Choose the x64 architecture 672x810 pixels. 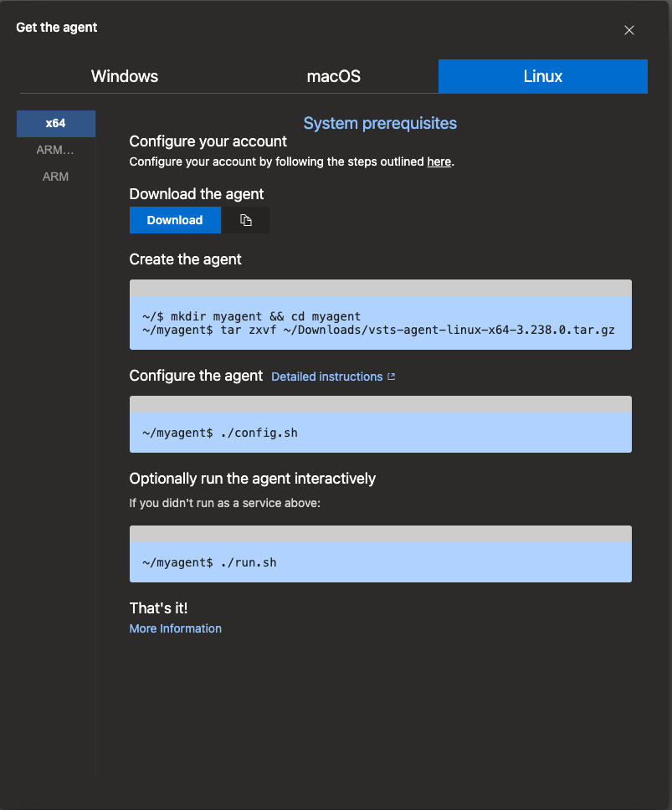click(56, 124)
